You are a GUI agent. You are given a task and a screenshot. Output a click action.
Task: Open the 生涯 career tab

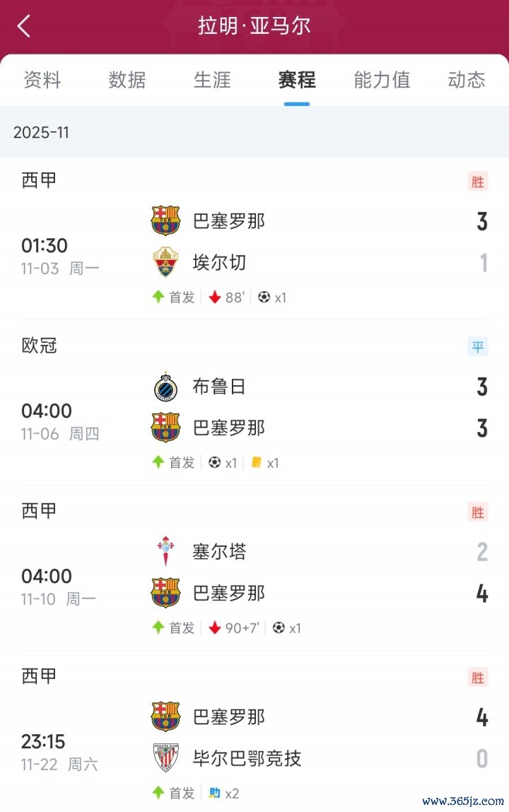pos(212,80)
